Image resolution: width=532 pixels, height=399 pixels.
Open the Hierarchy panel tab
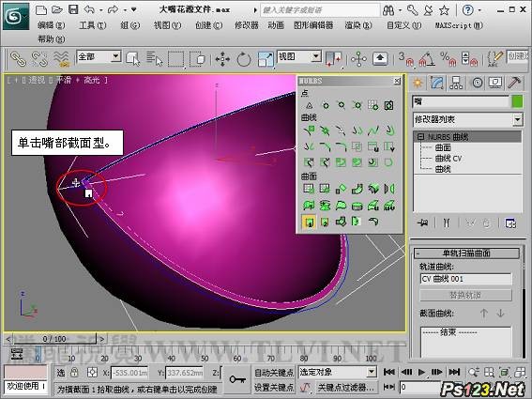[456, 83]
